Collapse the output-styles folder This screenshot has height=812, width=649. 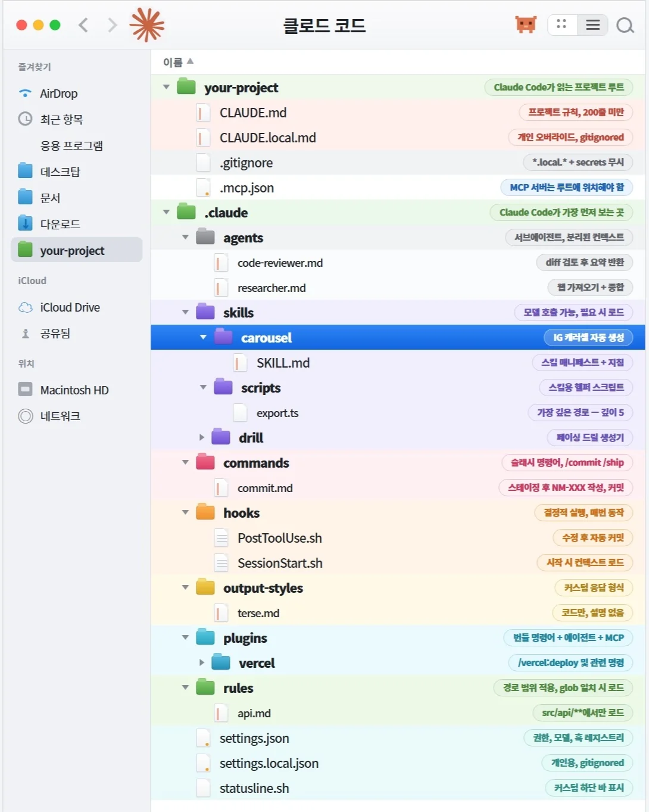[x=185, y=587]
